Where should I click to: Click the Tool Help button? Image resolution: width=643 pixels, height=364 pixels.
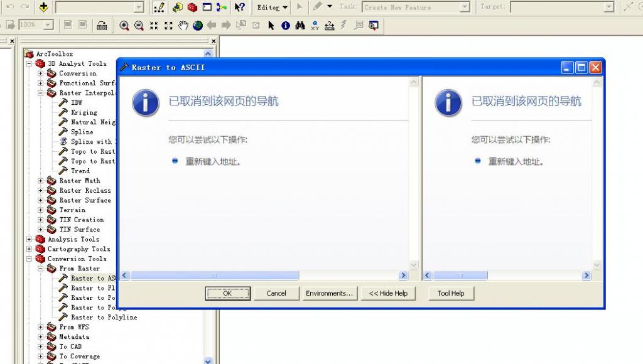tap(451, 293)
